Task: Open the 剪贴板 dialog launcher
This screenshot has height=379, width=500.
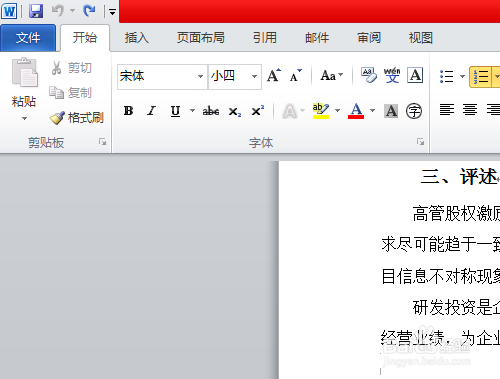Action: 102,142
